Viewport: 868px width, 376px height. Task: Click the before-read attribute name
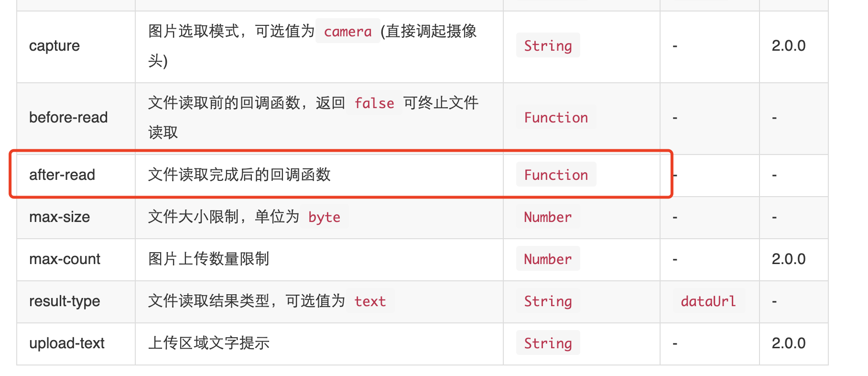68,118
